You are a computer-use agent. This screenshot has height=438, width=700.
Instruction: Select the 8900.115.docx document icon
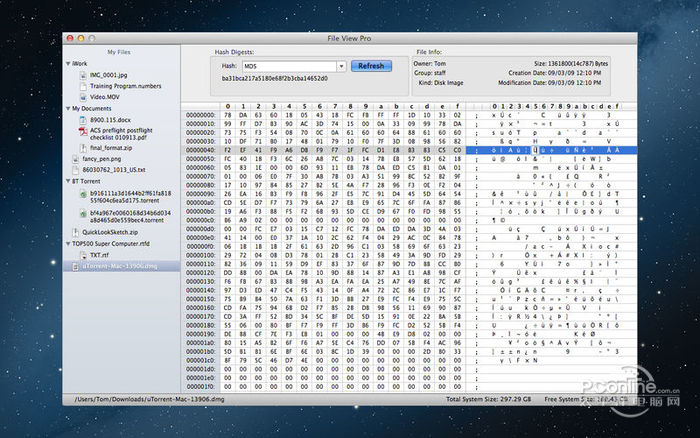pos(82,118)
